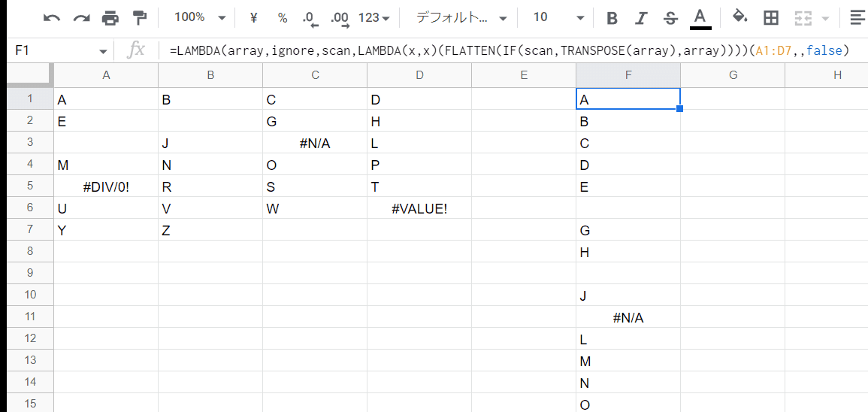
Task: Select column C header
Action: (x=315, y=75)
